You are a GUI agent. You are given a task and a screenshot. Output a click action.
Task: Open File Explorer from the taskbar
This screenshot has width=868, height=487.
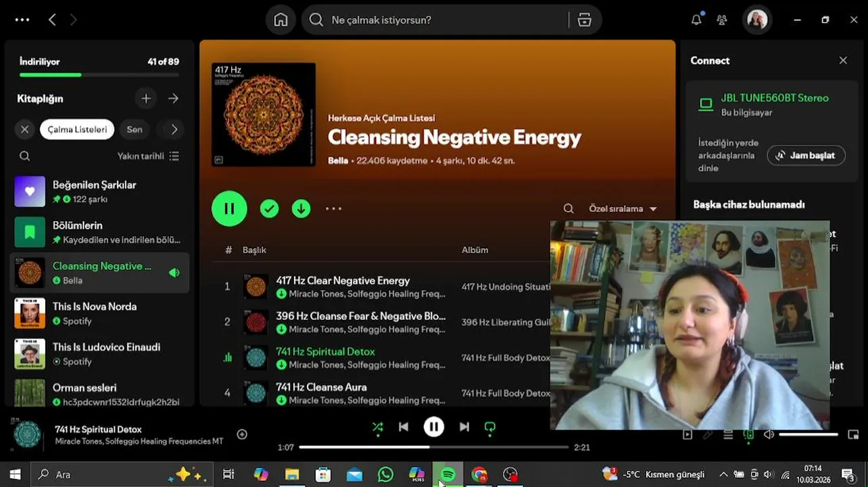pyautogui.click(x=292, y=474)
